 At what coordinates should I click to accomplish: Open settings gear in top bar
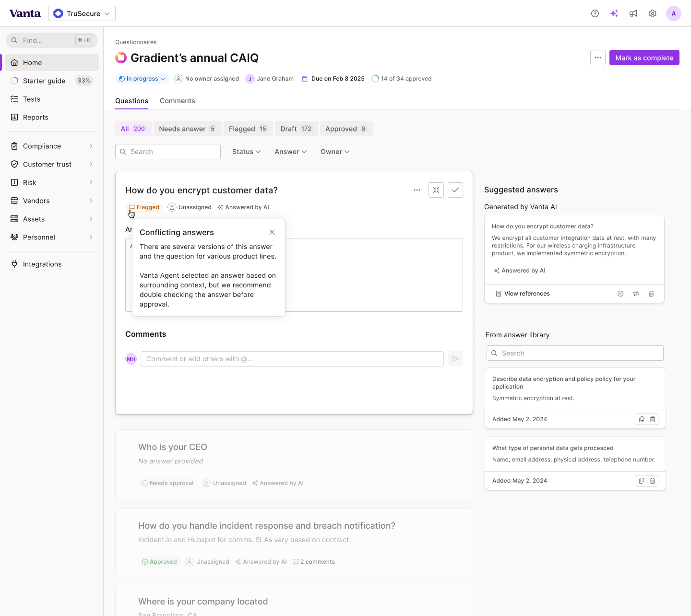[653, 13]
